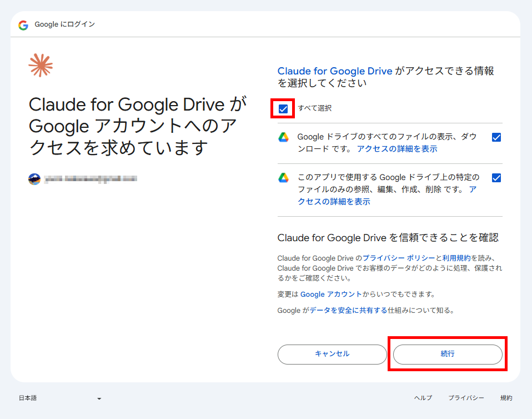Click the blurred account email address
This screenshot has width=532, height=419.
(91, 179)
